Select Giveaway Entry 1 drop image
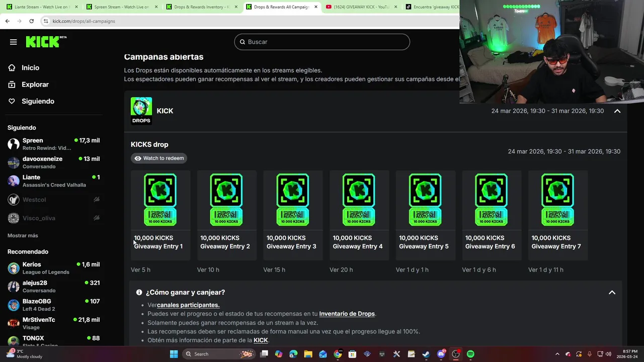644x362 pixels. coord(160,200)
